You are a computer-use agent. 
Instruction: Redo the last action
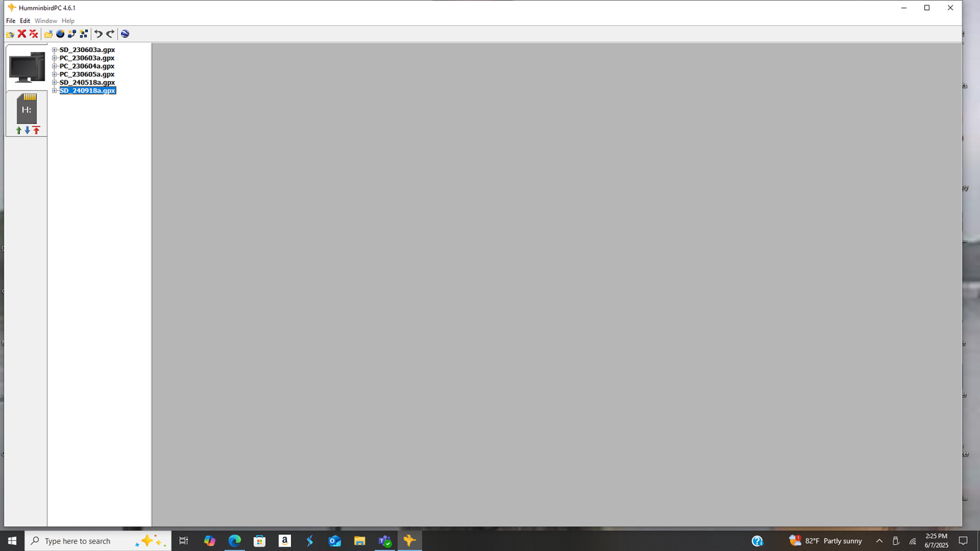109,34
